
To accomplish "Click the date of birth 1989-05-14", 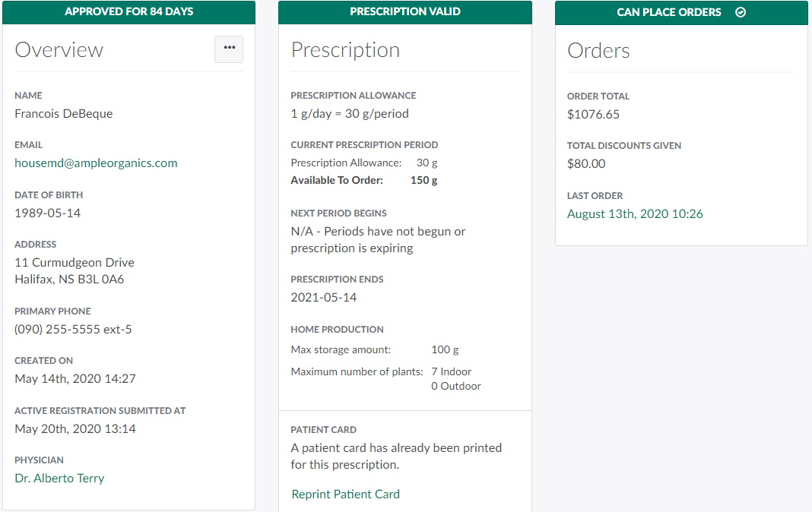I will 48,213.
